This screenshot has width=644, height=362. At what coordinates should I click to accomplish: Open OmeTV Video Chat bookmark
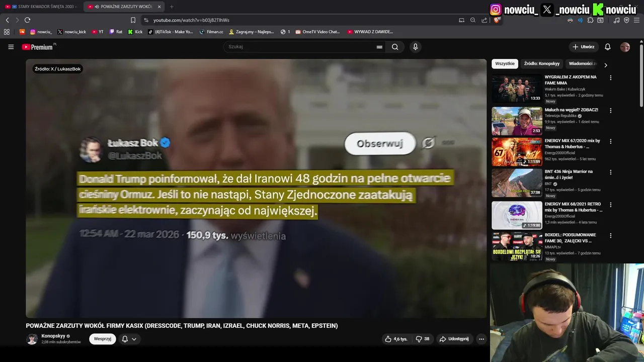click(317, 32)
